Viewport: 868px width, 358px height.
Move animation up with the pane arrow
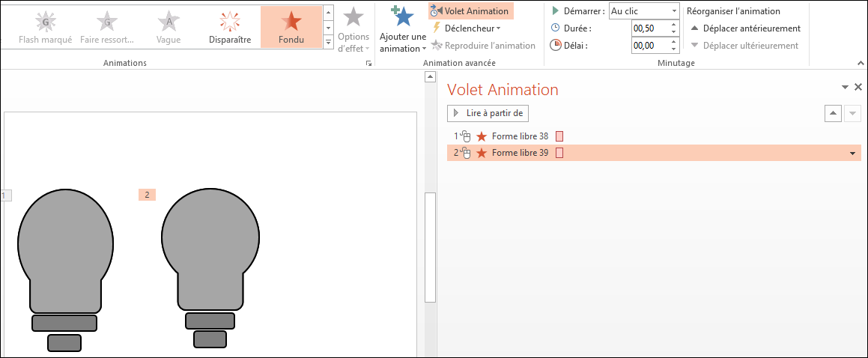coord(832,114)
